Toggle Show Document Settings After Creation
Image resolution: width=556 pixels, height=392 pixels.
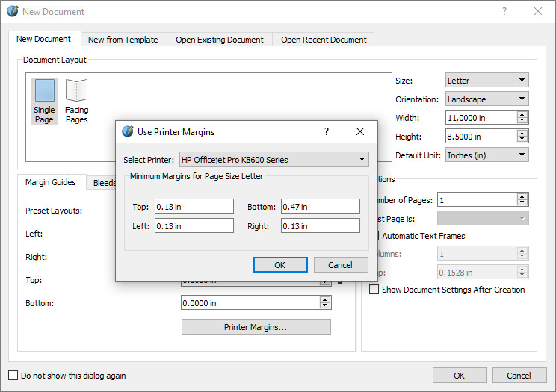point(374,290)
